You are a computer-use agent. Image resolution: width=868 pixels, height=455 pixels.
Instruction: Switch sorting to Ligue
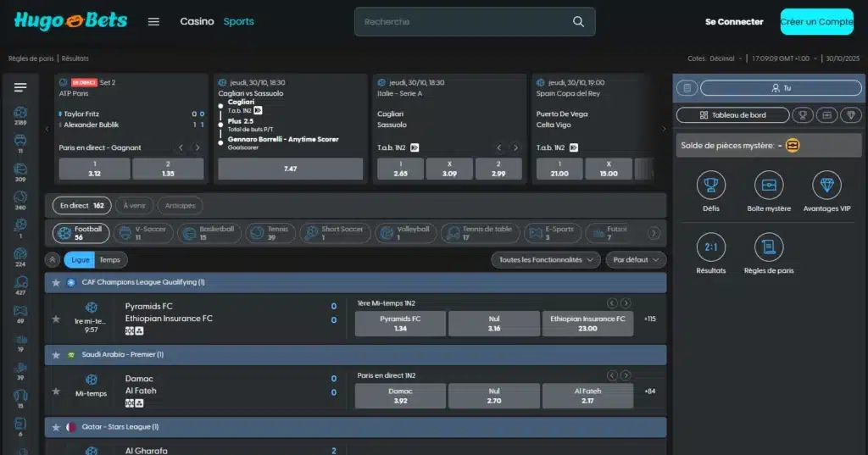click(x=80, y=259)
